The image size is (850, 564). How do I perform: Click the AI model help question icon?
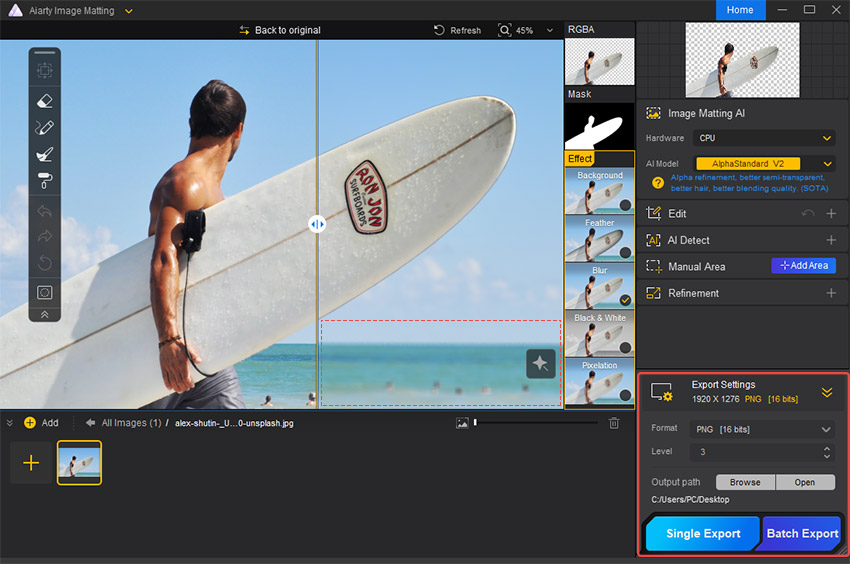point(658,183)
